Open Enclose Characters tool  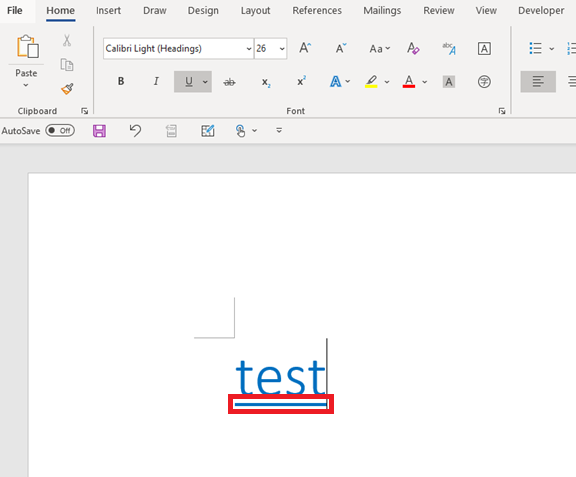(484, 82)
